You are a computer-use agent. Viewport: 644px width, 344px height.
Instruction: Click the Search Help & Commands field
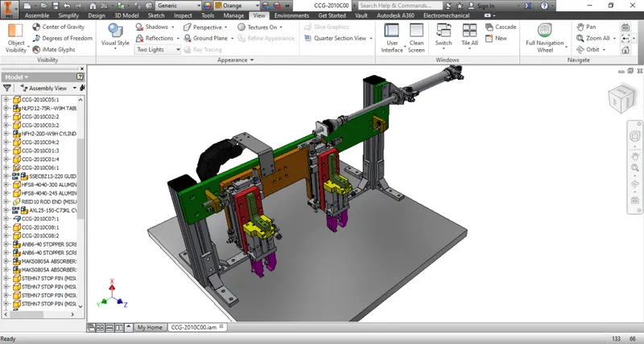click(400, 6)
